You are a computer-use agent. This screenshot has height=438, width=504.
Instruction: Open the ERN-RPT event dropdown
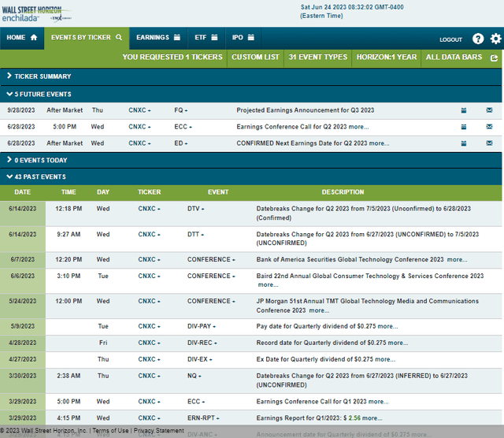click(x=203, y=418)
